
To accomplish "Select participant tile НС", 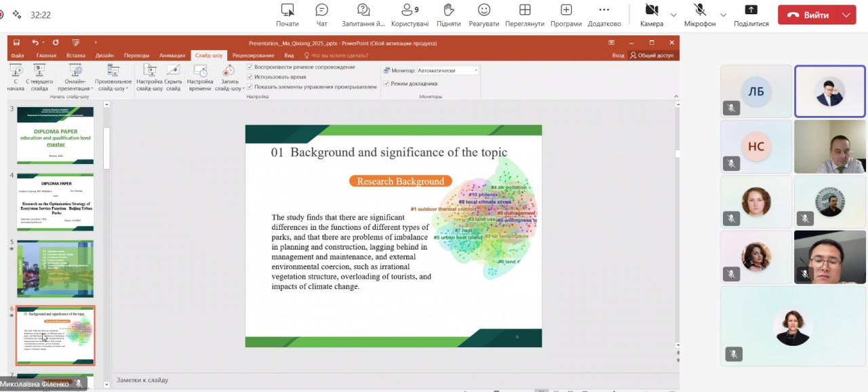I will [756, 146].
